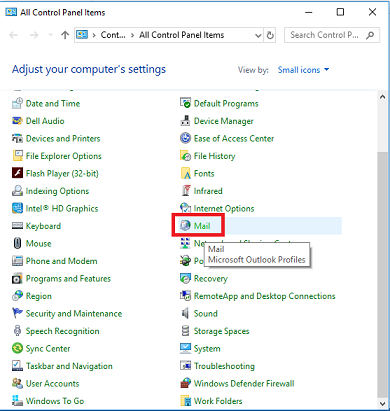Click the File History icon
This screenshot has height=411, width=390.
click(x=185, y=156)
